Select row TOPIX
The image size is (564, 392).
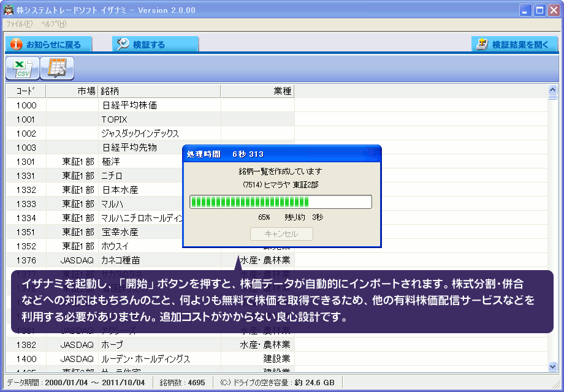277,119
